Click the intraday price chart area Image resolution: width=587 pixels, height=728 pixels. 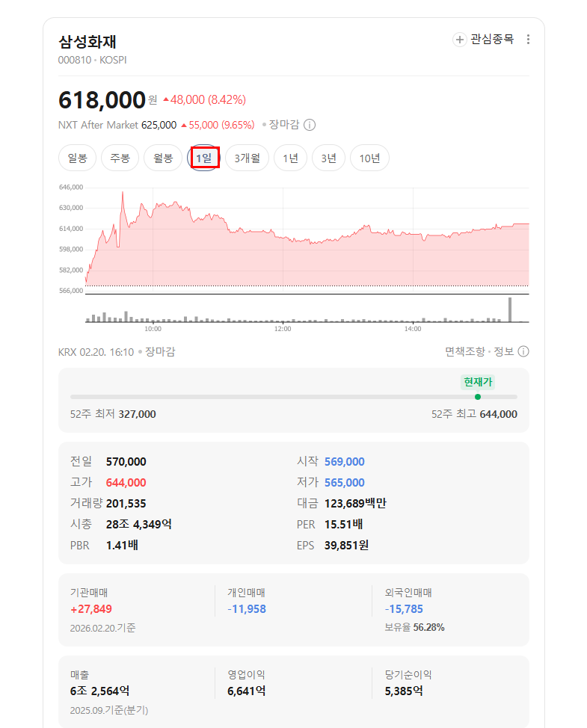click(307, 239)
